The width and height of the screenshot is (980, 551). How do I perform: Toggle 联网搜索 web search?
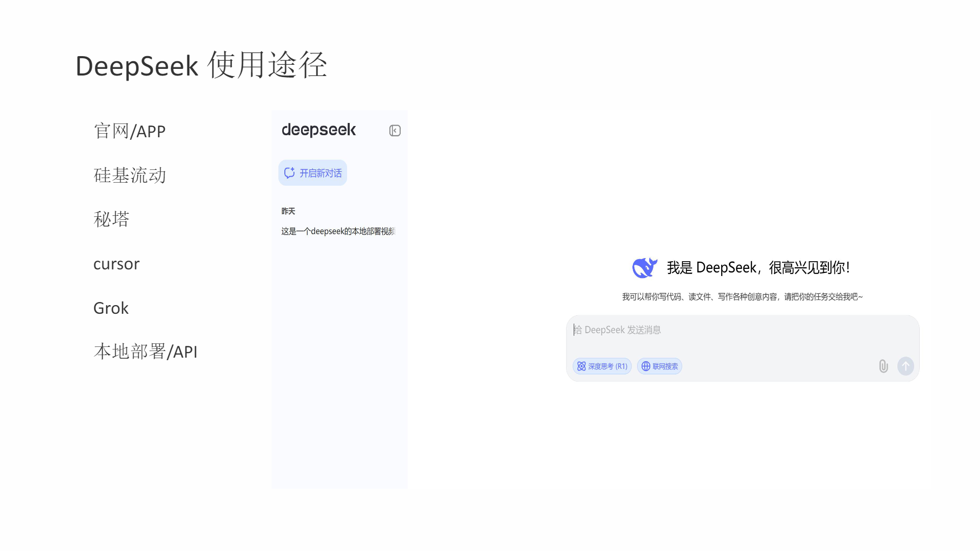coord(659,366)
